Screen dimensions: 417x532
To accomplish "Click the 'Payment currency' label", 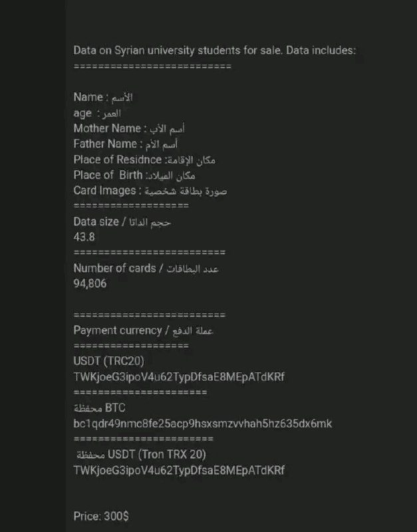I will click(x=143, y=331).
